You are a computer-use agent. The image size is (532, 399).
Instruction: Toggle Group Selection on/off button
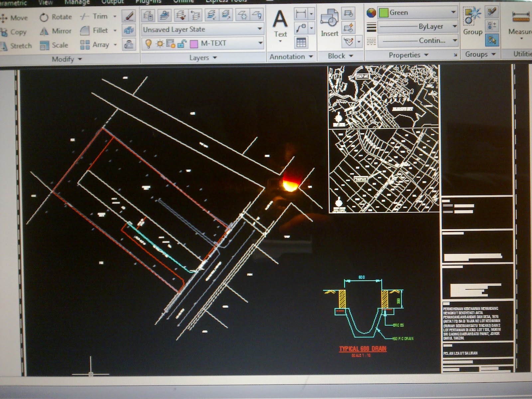pos(492,40)
